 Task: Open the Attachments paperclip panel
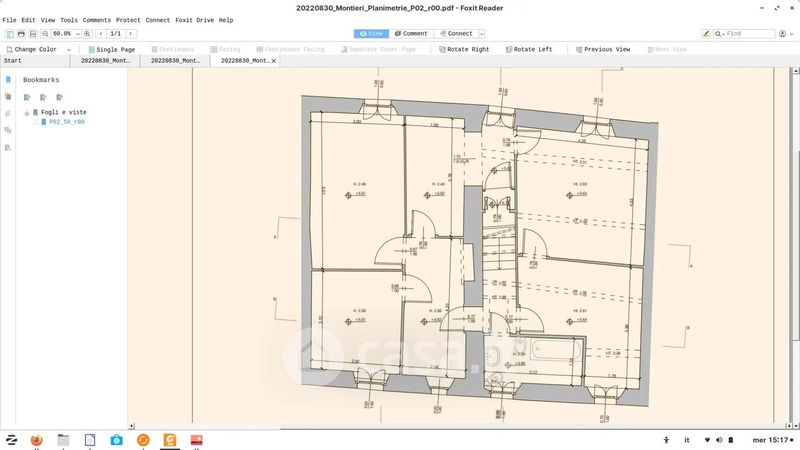[8, 114]
